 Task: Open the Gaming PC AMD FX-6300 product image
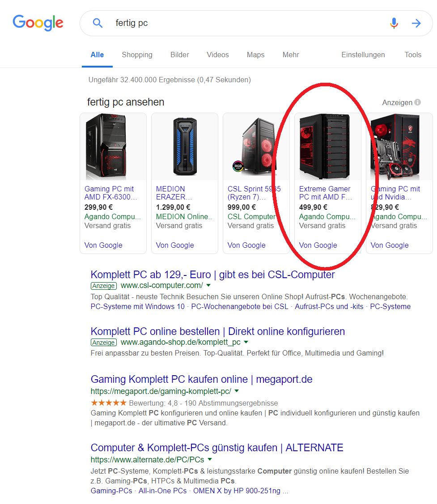coord(107,146)
